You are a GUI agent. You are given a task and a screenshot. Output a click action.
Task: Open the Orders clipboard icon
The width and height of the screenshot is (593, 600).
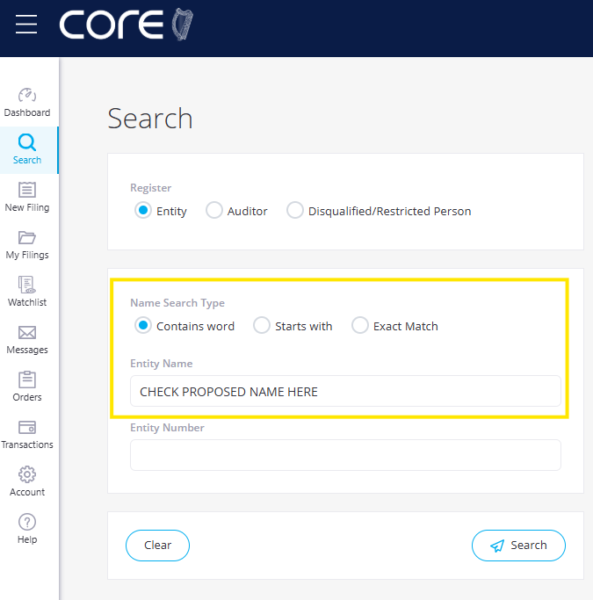27,380
